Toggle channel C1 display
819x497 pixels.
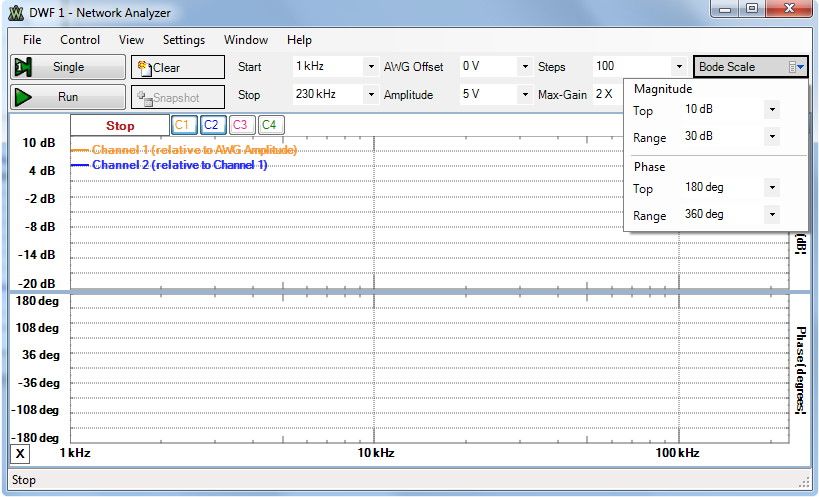(x=183, y=125)
